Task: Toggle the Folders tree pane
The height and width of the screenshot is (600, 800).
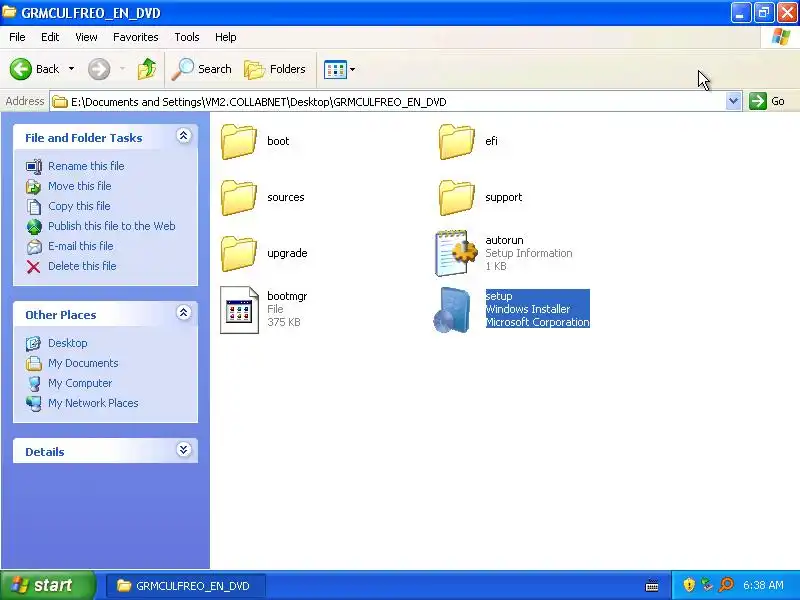Action: tap(275, 69)
